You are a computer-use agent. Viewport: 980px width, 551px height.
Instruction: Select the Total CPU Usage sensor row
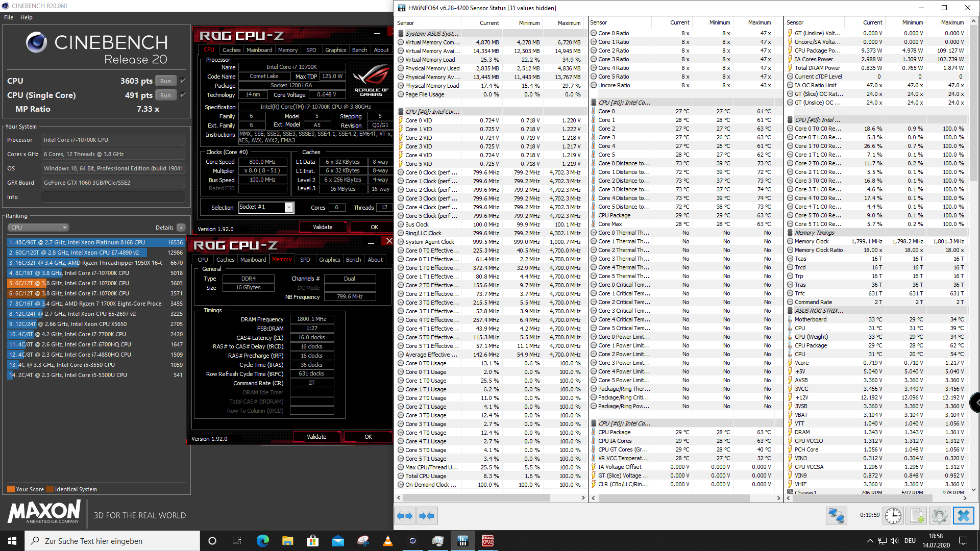click(490, 476)
